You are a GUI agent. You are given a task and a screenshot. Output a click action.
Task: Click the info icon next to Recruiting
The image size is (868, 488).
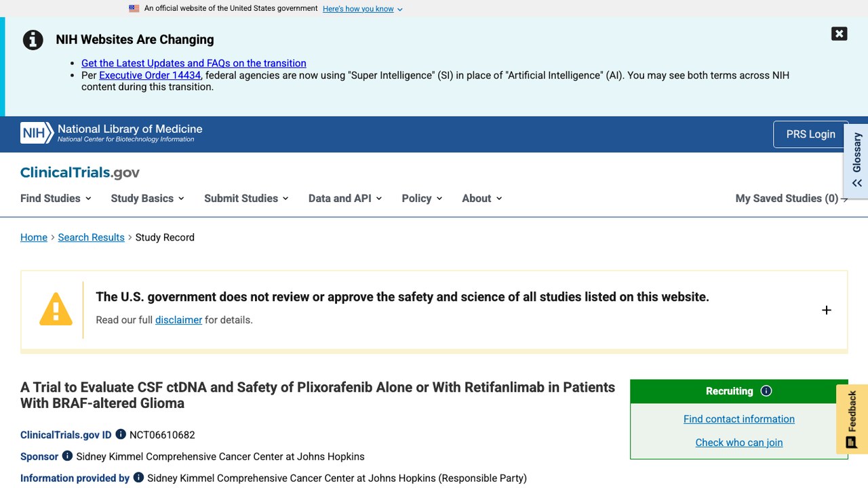pyautogui.click(x=766, y=391)
